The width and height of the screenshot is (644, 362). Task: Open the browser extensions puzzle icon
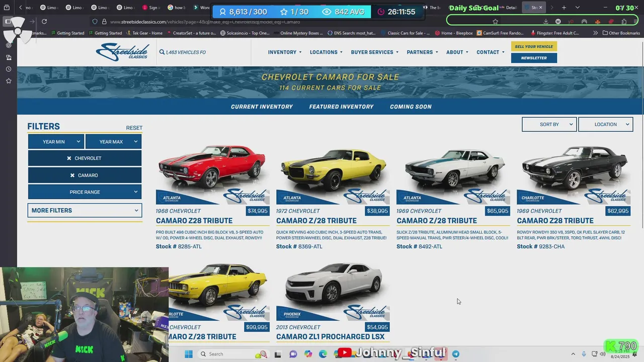[624, 22]
